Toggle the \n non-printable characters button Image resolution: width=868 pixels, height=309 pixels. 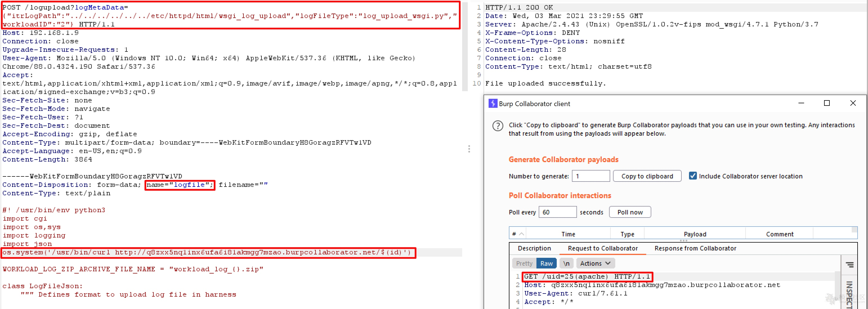(x=566, y=263)
